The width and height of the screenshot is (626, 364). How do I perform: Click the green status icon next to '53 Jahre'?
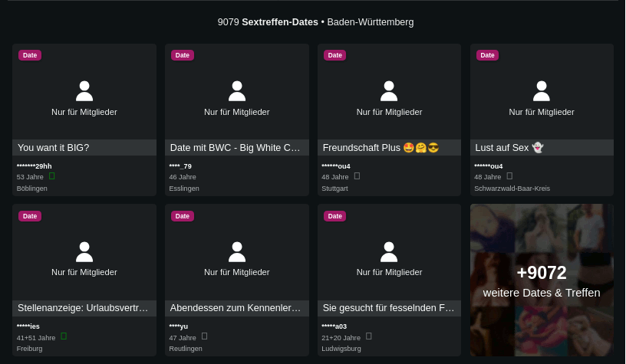52,175
